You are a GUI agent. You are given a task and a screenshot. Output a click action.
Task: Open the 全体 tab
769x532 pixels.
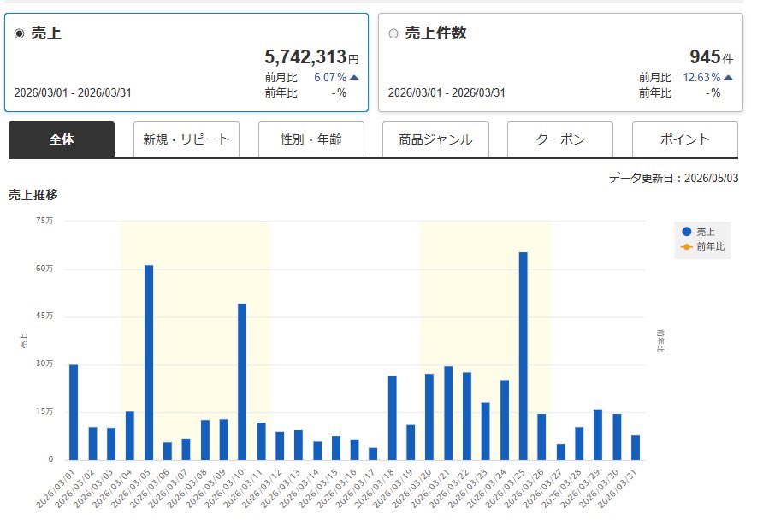point(62,139)
